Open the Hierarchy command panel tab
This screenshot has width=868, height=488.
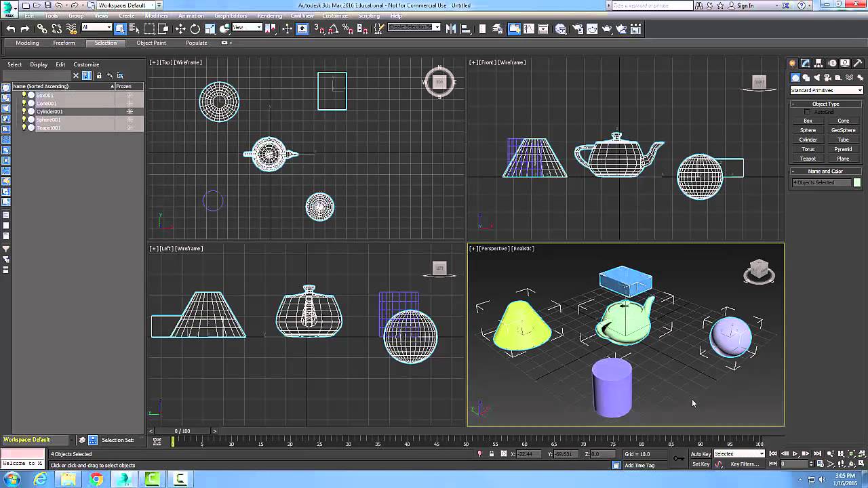(x=818, y=63)
